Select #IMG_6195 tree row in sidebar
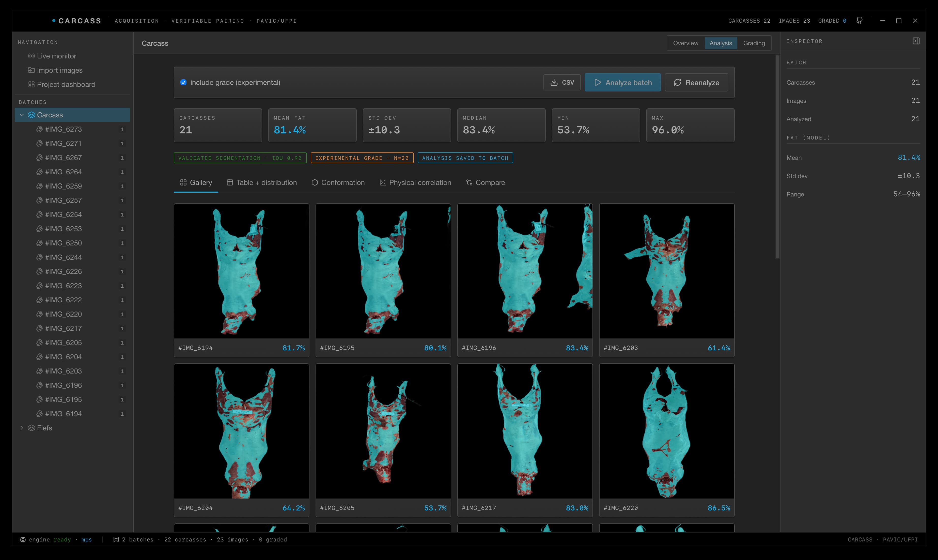 [x=72, y=400]
